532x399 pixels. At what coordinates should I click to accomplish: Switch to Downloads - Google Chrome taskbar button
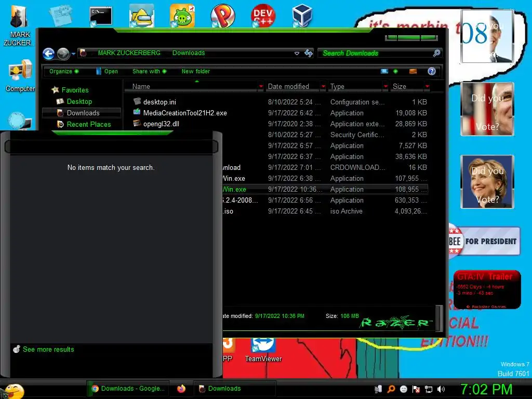[x=128, y=389]
